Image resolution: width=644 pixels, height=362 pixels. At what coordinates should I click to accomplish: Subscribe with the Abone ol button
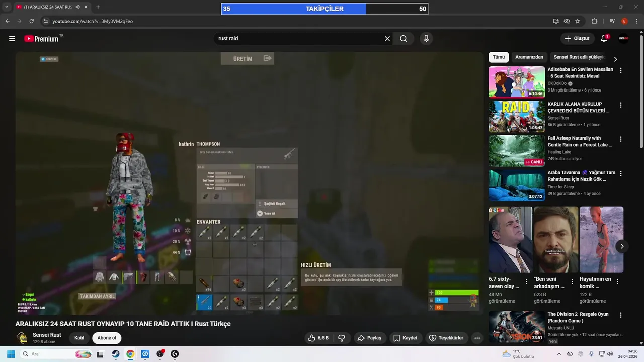click(107, 338)
